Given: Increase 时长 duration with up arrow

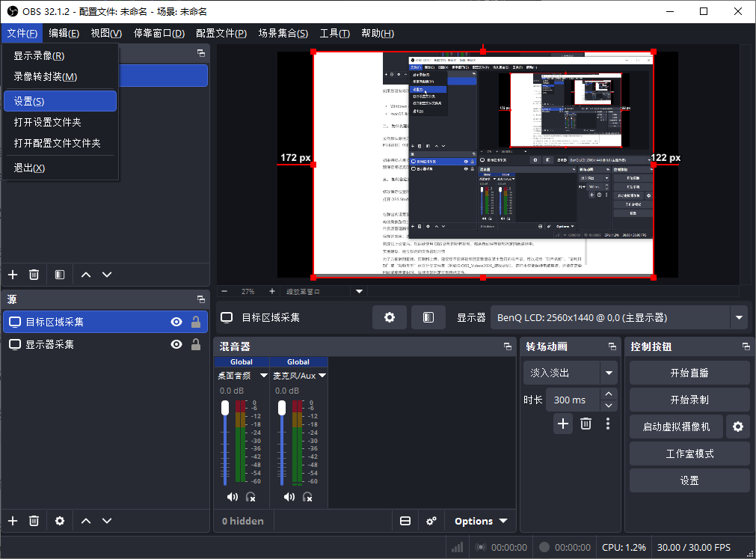Looking at the screenshot, I should (x=609, y=394).
